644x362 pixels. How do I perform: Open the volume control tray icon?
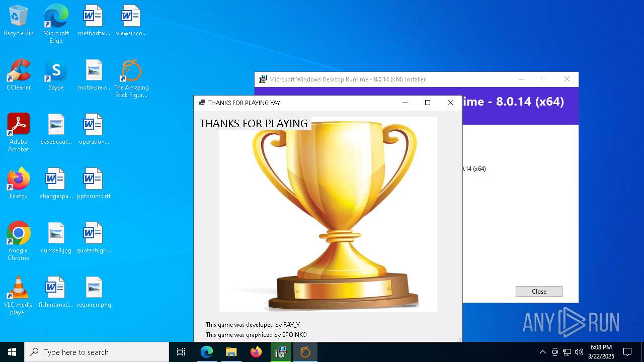coord(579,352)
